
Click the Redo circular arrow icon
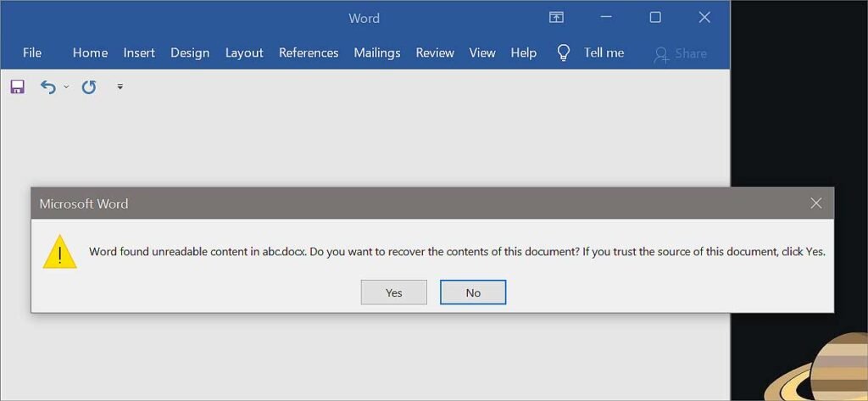coord(88,87)
